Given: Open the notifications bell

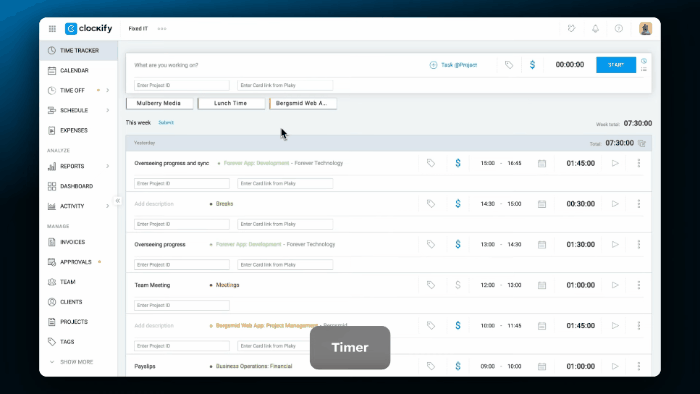Looking at the screenshot, I should (x=595, y=29).
